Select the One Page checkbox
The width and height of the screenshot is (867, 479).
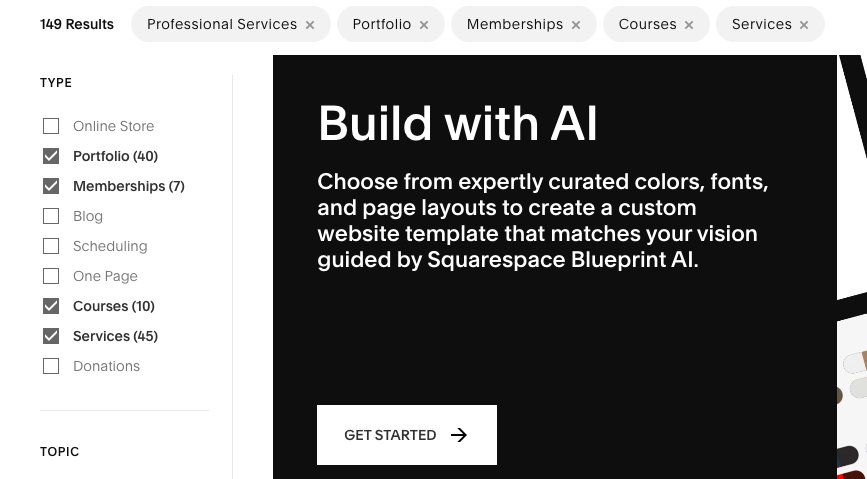click(51, 276)
